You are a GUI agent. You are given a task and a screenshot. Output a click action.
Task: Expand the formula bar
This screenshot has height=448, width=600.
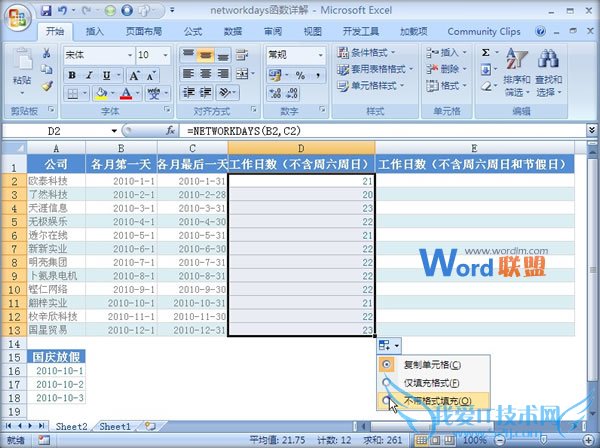click(x=592, y=131)
